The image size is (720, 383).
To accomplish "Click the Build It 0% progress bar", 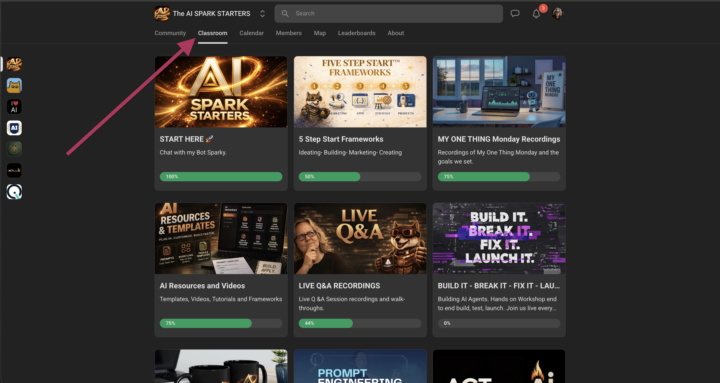I will 499,323.
